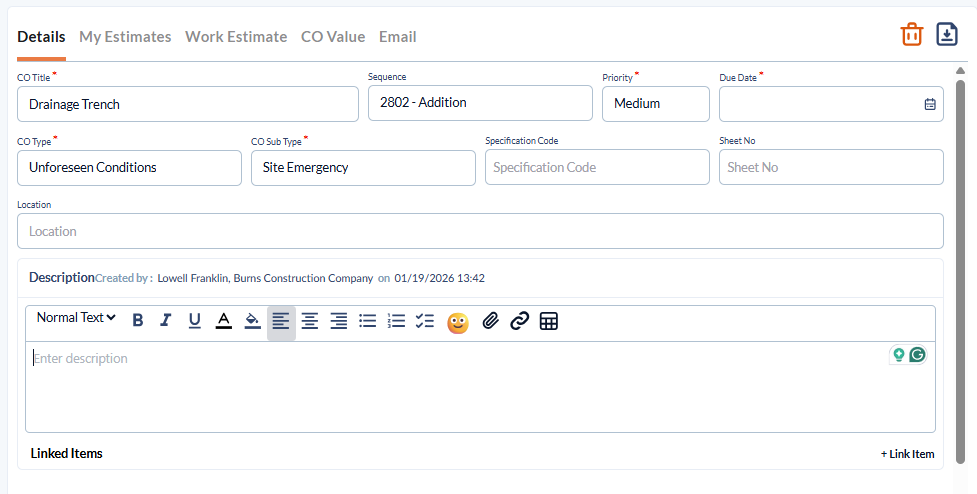Click the vertical scrollbar thumb

(x=960, y=271)
